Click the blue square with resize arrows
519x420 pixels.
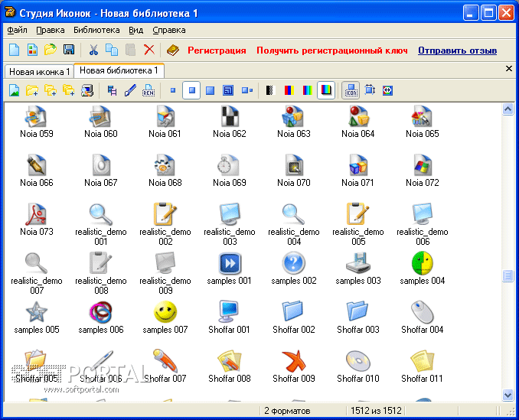[x=370, y=90]
